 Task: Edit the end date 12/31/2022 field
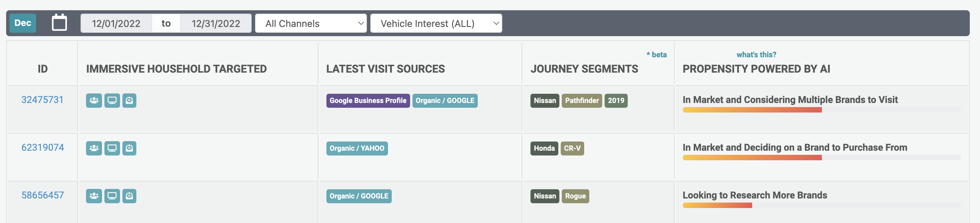coord(216,24)
